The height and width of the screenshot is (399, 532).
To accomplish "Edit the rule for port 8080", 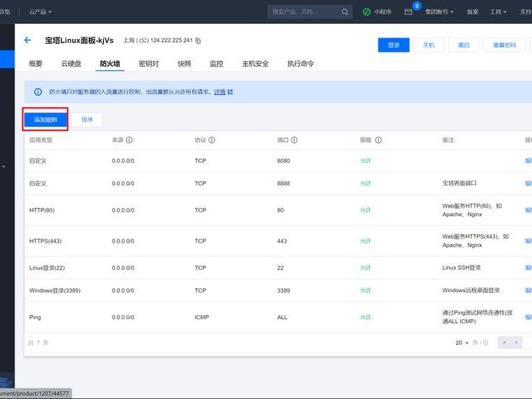I will click(x=529, y=160).
